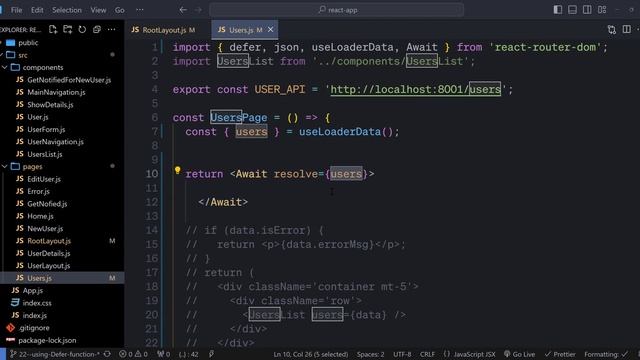
Task: Open the compare changes icon in editor toolbar
Action: pyautogui.click(x=611, y=29)
